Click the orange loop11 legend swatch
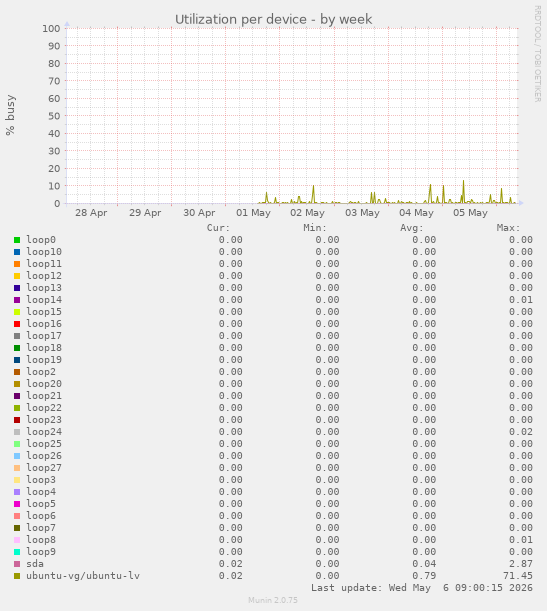The image size is (547, 611). coord(17,264)
